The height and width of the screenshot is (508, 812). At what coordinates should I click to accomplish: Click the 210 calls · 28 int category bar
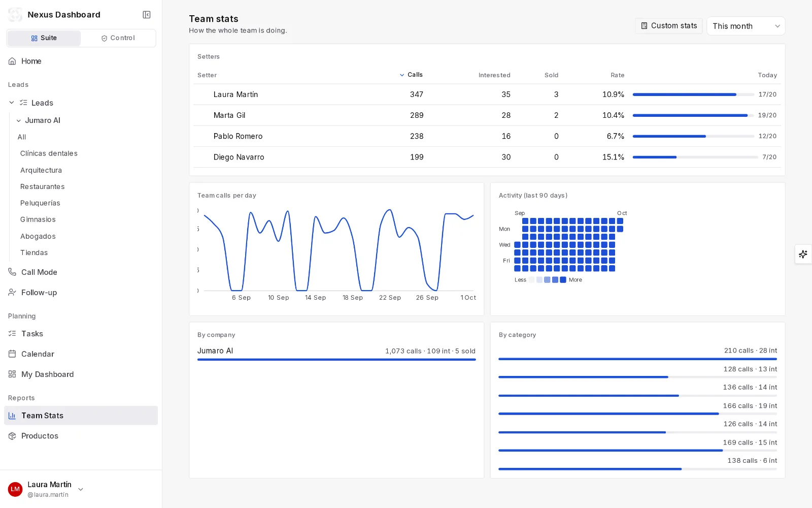(x=637, y=359)
